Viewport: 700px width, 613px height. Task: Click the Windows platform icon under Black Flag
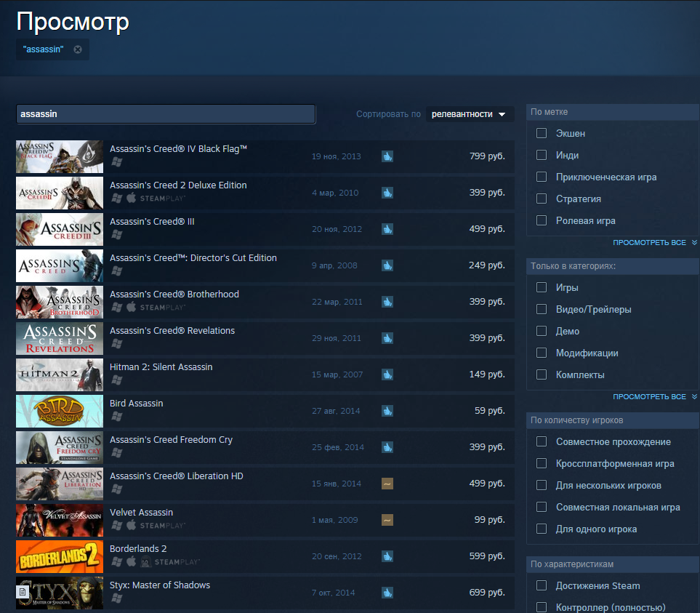pos(117,162)
